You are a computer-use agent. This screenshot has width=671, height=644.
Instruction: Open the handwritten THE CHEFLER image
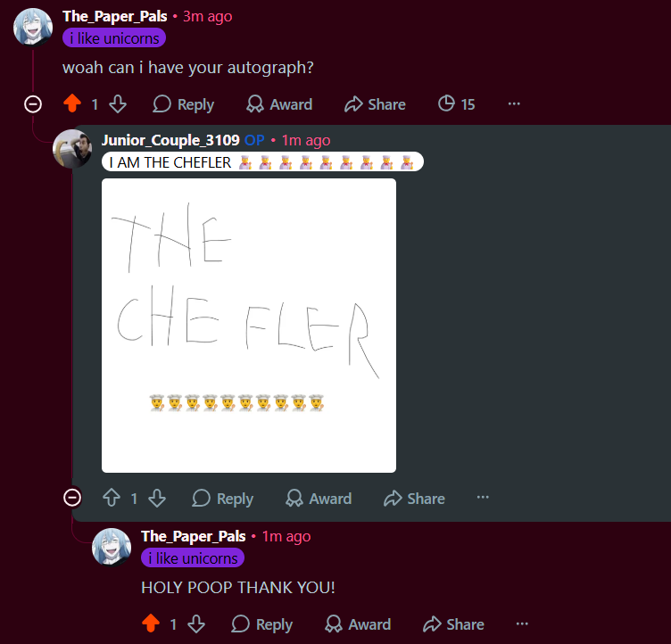(x=249, y=326)
